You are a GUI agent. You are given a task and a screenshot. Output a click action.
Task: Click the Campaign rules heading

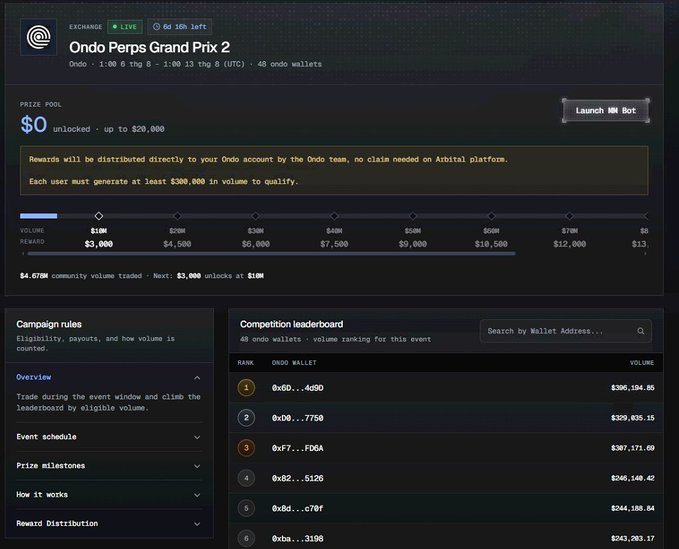[49, 324]
